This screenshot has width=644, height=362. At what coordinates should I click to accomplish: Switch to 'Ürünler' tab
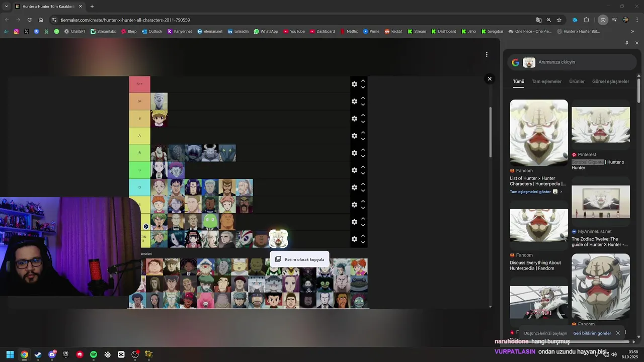click(577, 81)
